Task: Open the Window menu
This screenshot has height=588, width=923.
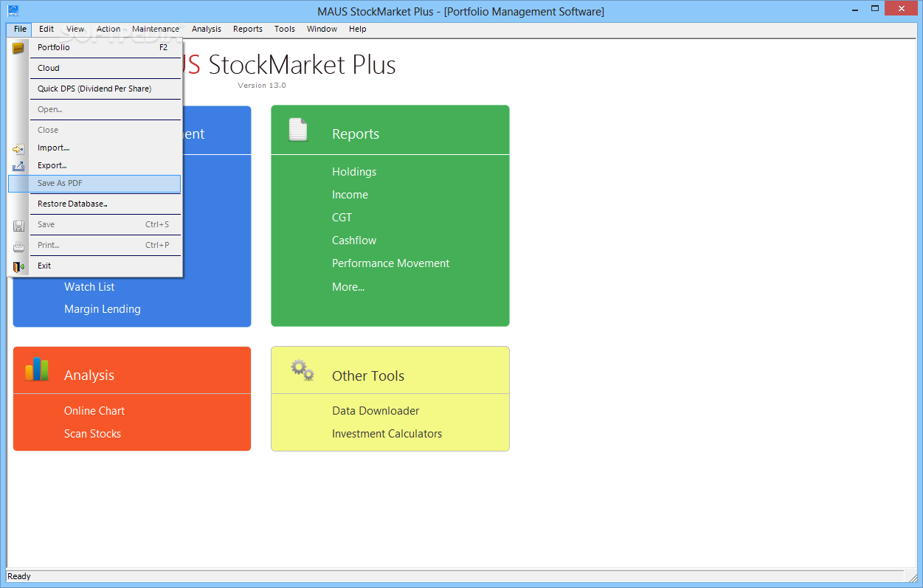Action: [x=322, y=29]
